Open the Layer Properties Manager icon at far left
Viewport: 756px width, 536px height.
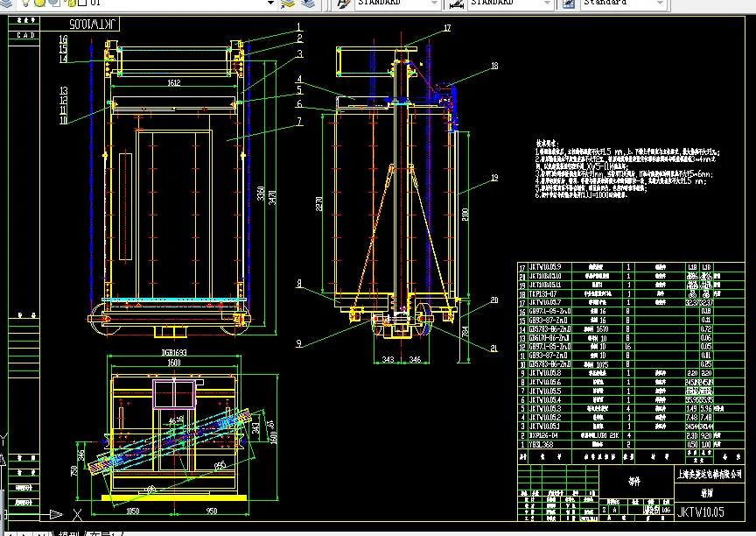pyautogui.click(x=7, y=3)
